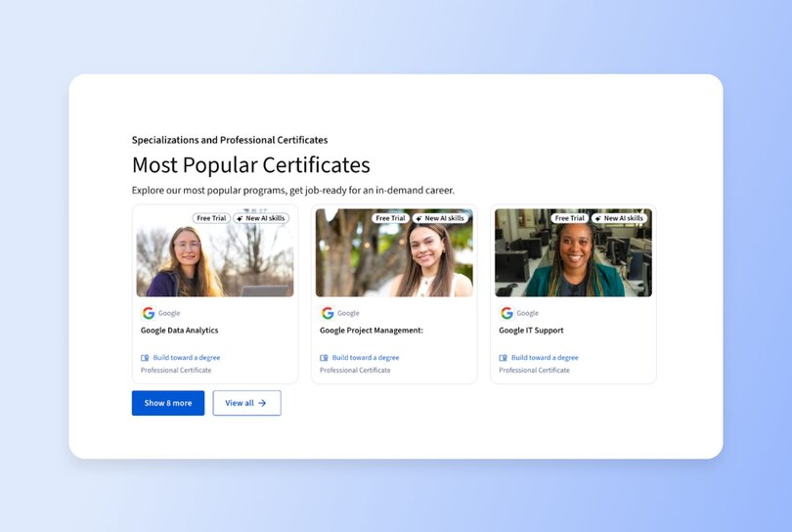Click Free Trial badge on Project Management card
792x532 pixels.
pos(390,218)
